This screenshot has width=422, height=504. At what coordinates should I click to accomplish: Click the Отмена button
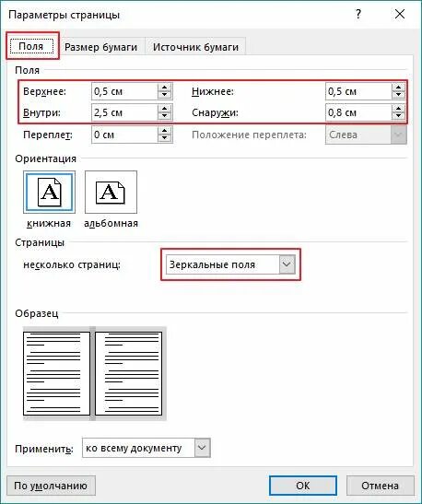pos(380,486)
